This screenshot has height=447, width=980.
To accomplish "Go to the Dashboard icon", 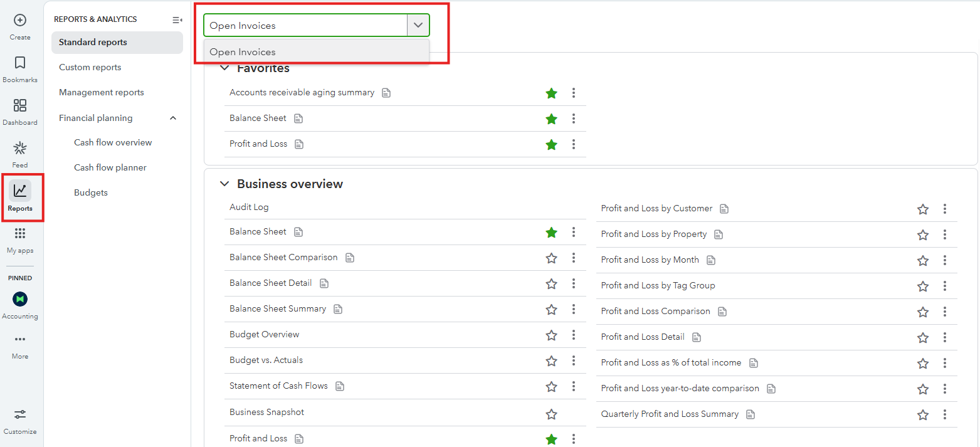I will point(20,106).
